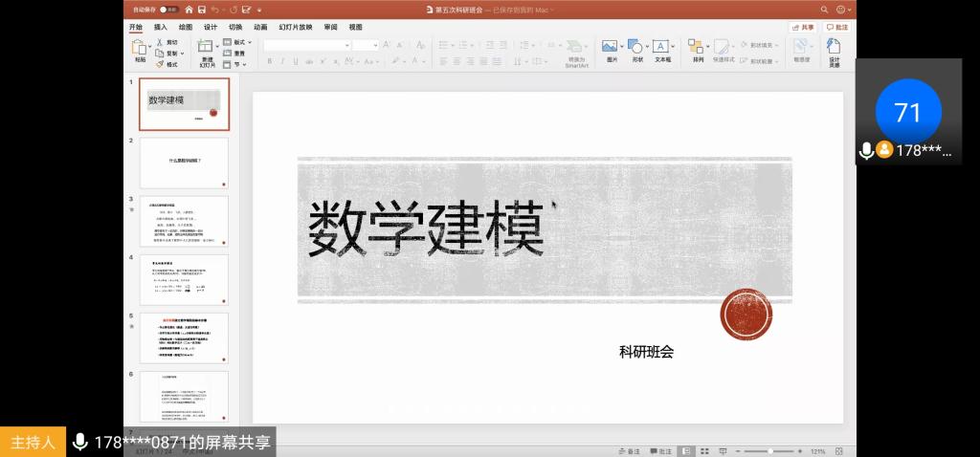Insert a picture using the 图片 icon
980x457 pixels.
tap(610, 49)
